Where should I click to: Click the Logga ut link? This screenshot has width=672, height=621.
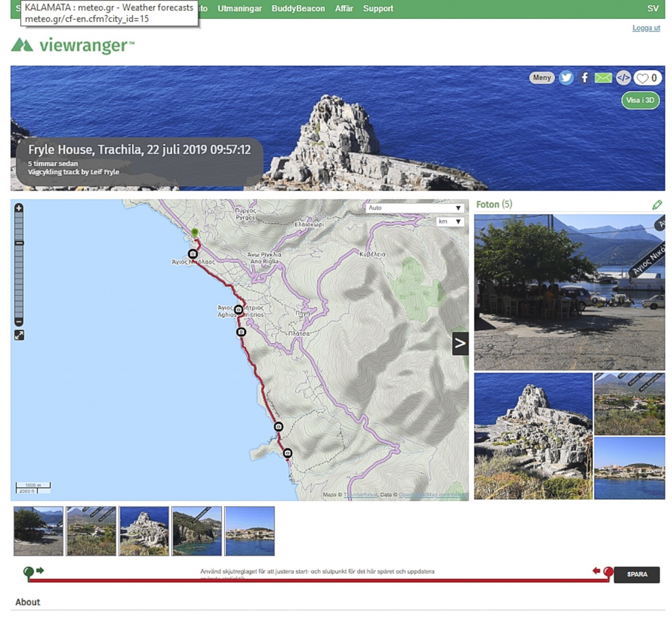646,28
